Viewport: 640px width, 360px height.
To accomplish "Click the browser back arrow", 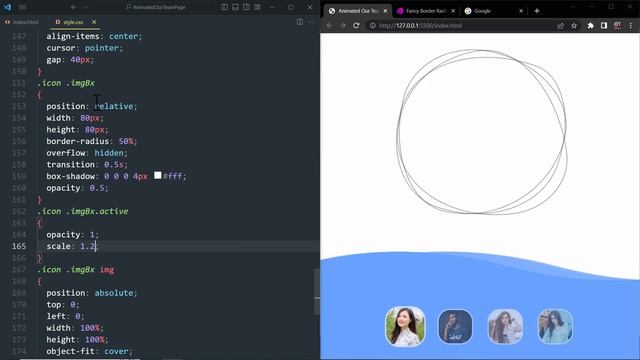I will click(x=329, y=25).
